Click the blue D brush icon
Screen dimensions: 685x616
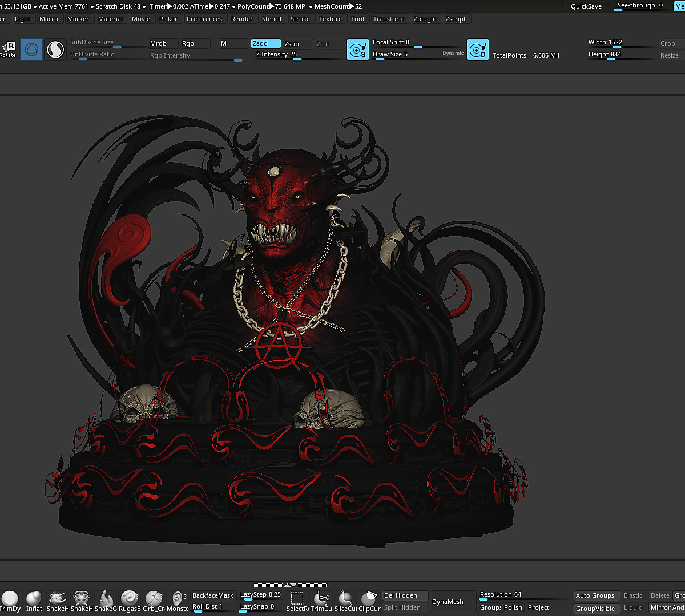[478, 50]
